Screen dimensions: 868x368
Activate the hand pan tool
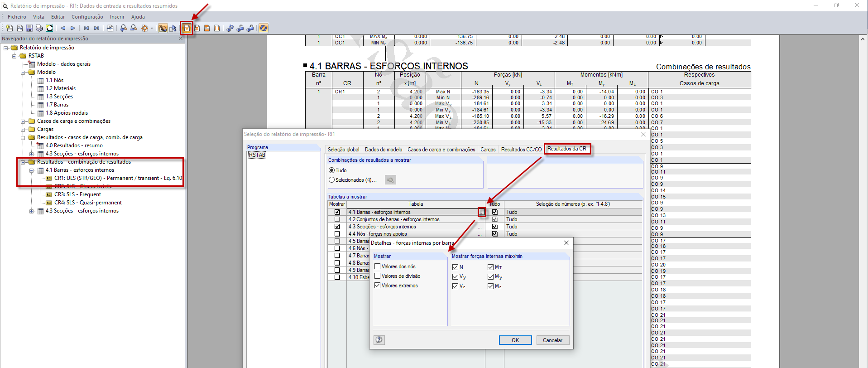click(x=163, y=28)
